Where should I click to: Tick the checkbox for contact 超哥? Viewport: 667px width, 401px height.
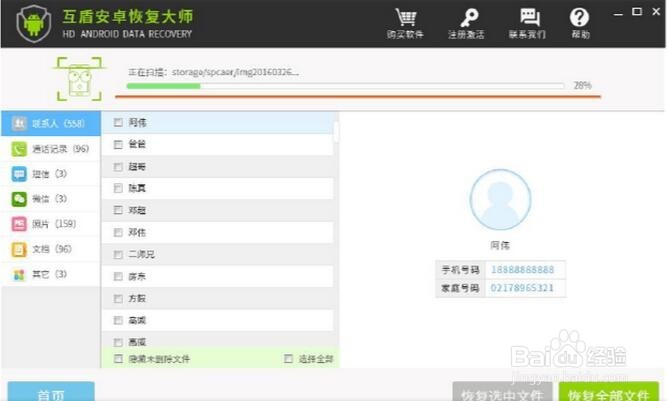(118, 167)
